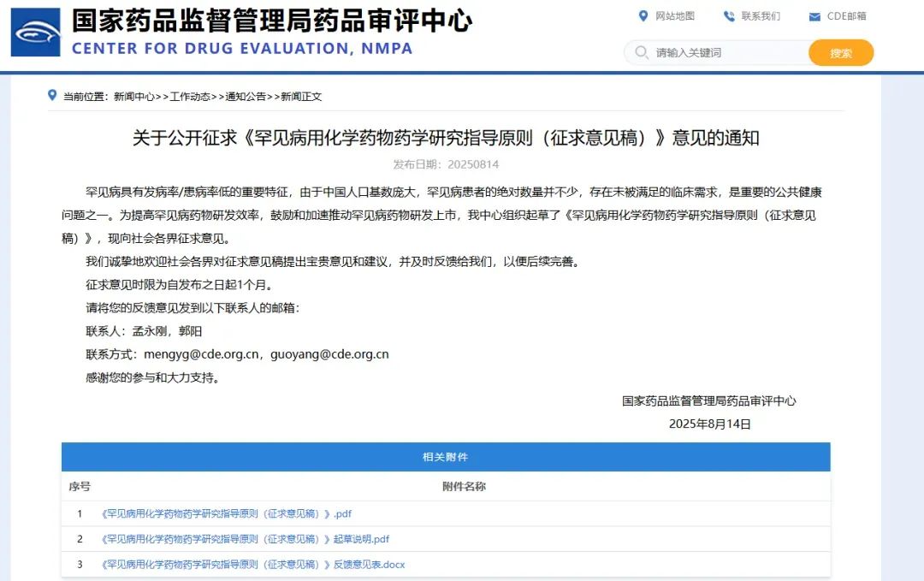
Task: Click the 附件名称 column header
Action: click(465, 487)
